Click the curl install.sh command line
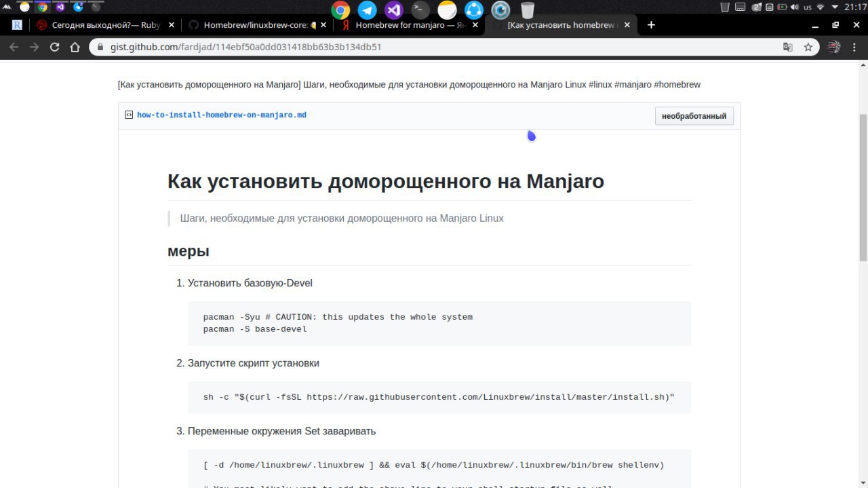Screen dimensions: 868x488 (x=439, y=397)
